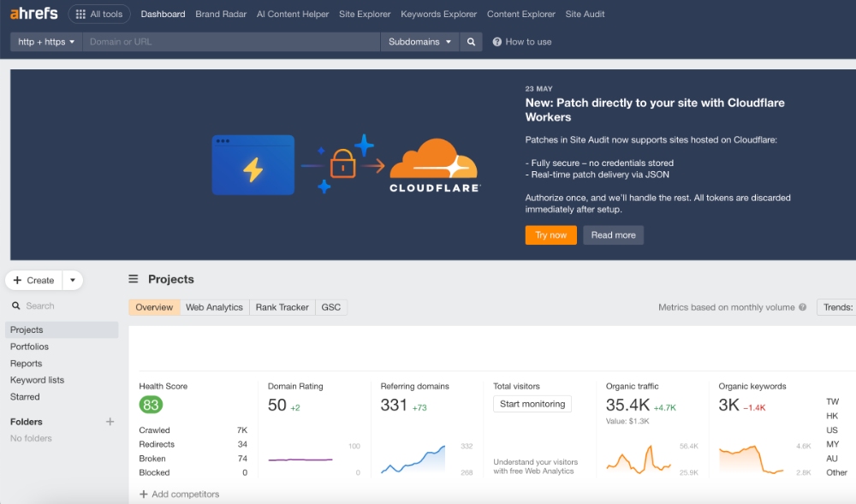Click the Health Score 83 badge
The image size is (856, 504).
151,405
